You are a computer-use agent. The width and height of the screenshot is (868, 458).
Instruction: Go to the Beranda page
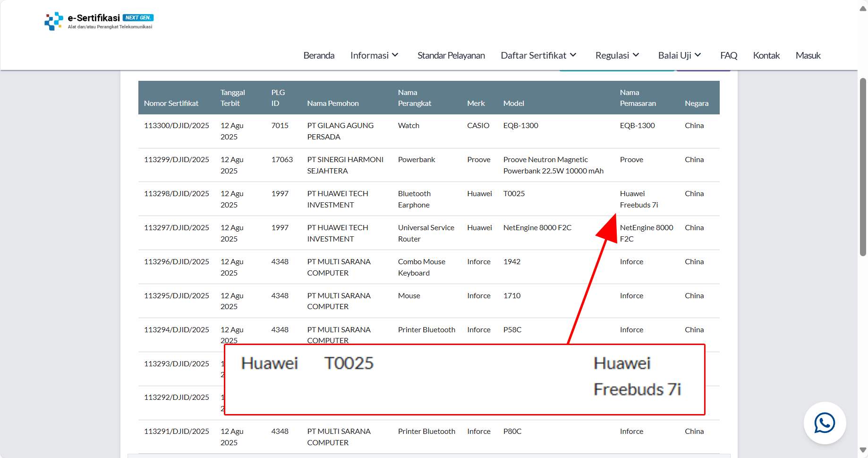(319, 55)
